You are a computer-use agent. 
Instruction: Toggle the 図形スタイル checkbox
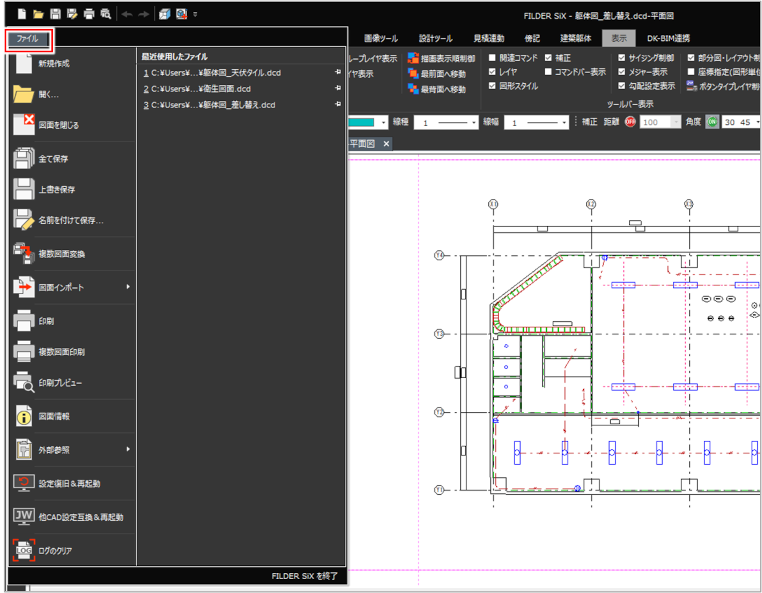[x=491, y=86]
